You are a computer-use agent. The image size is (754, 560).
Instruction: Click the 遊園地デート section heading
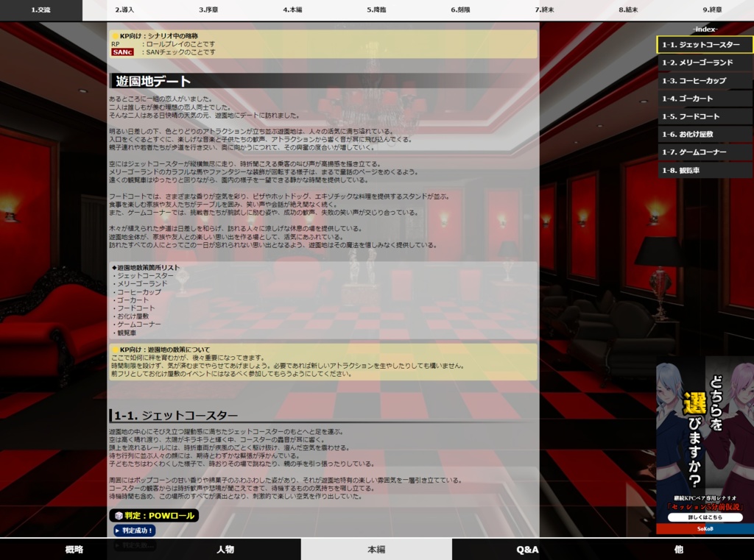click(x=153, y=81)
